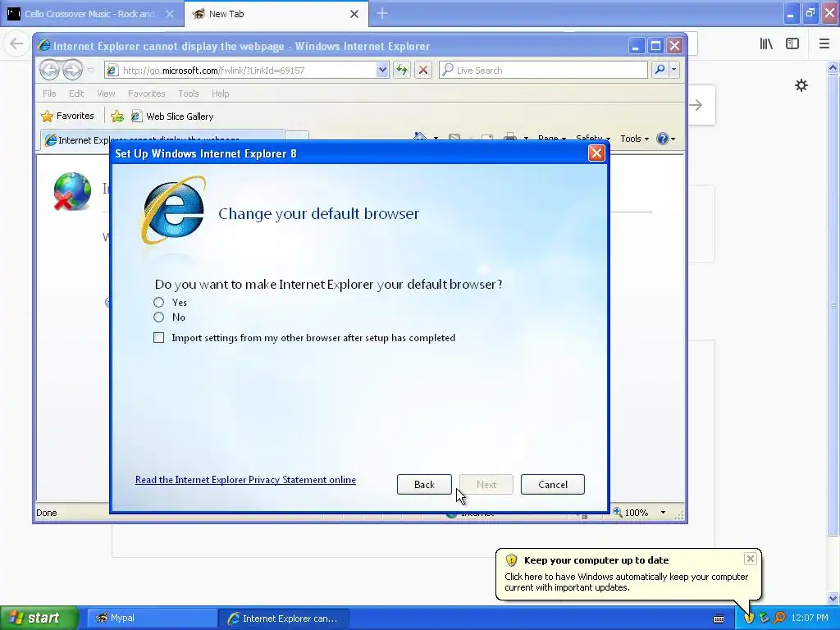Open the View menu in Internet Explorer
This screenshot has height=630, width=840.
[106, 94]
